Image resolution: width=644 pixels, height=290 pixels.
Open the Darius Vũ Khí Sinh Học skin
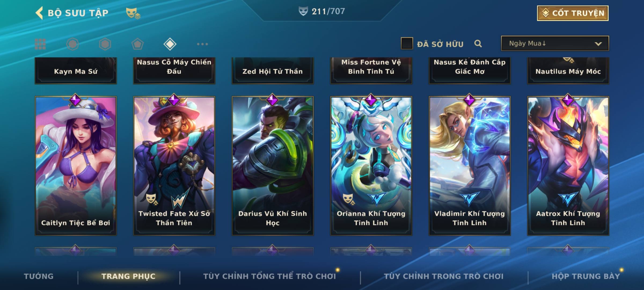point(273,166)
